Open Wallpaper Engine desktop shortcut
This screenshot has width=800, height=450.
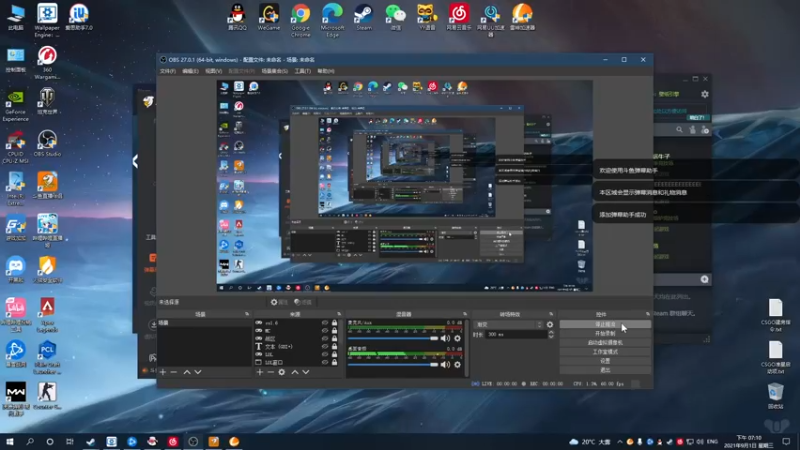point(47,20)
